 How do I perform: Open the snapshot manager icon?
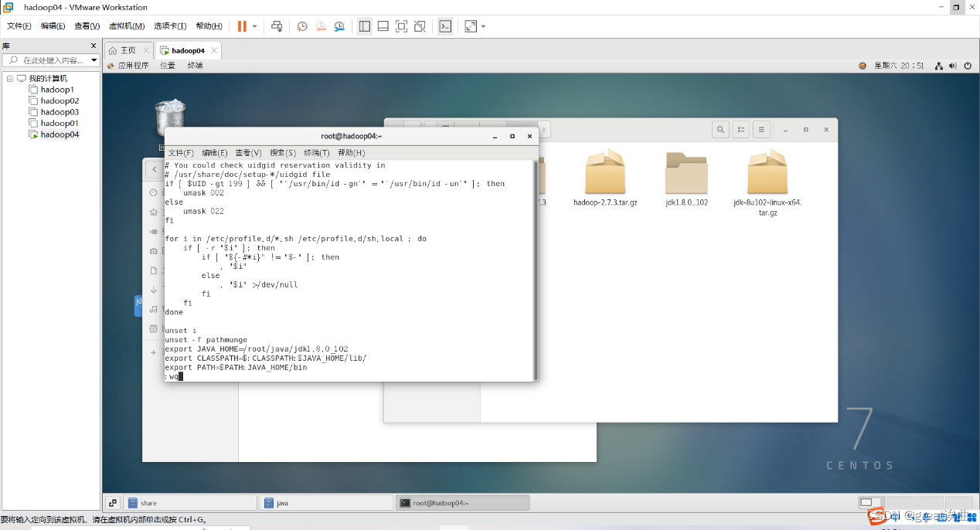(339, 26)
